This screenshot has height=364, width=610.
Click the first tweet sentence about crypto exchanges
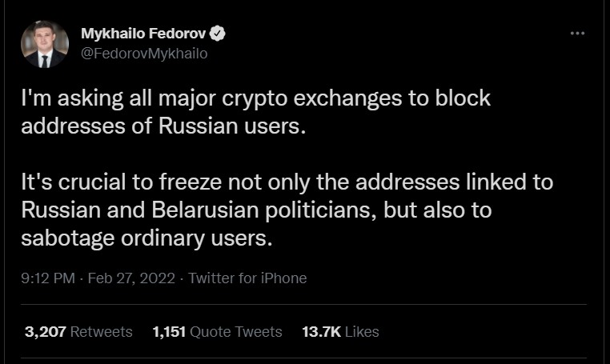pos(255,112)
